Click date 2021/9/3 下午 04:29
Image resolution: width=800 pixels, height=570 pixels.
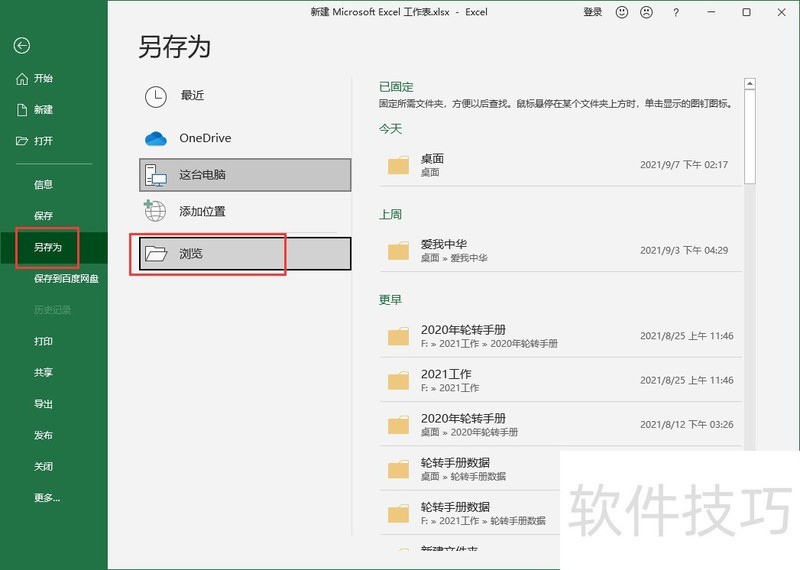(x=684, y=251)
